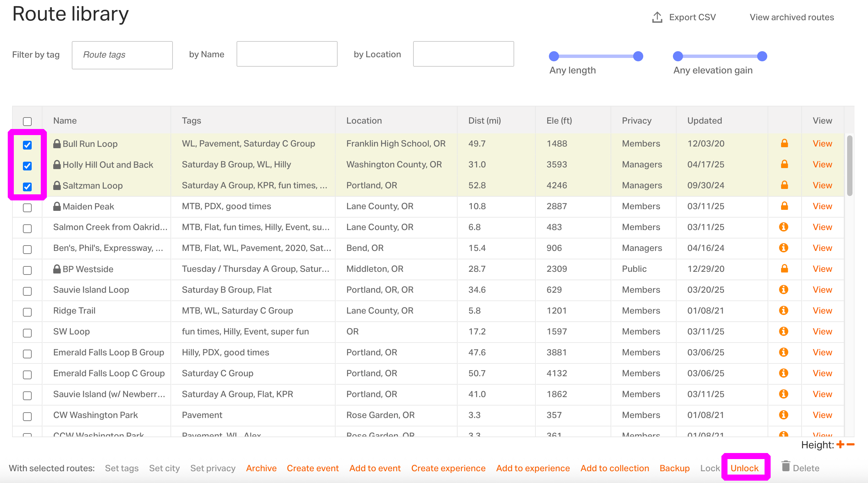
Task: Uncheck the Holly Hill Out and Back checkbox
Action: tap(27, 166)
